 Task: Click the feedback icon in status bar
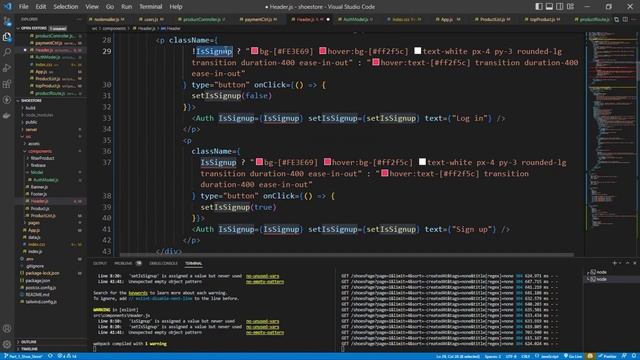point(624,356)
